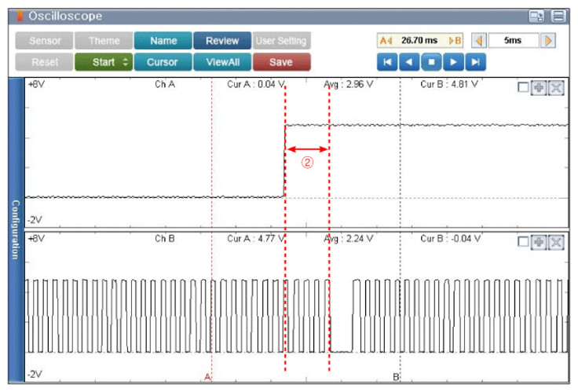Toggle the Cursor button
The width and height of the screenshot is (578, 392).
tap(163, 62)
